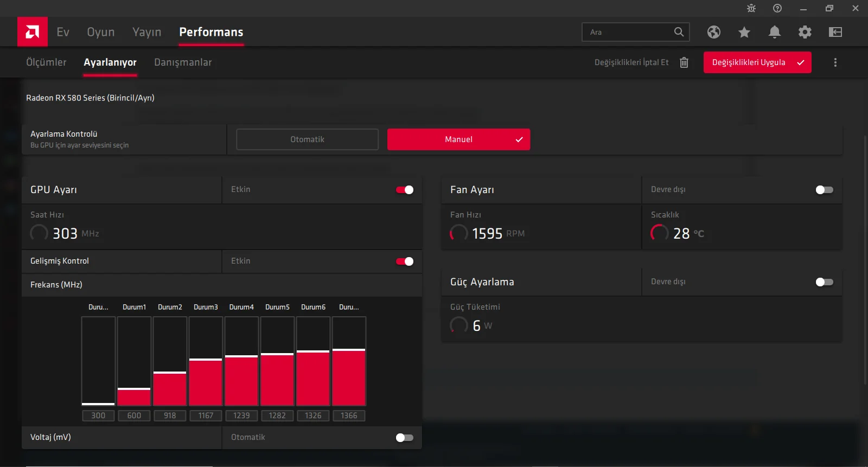Open the help question mark icon
The image size is (868, 467).
pos(777,8)
